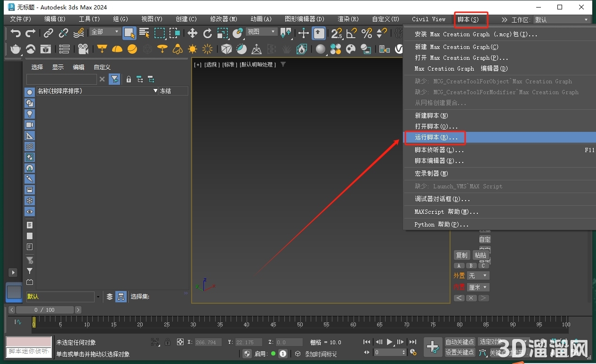Click the camera icon in second toolbar
The width and height of the screenshot is (596, 364).
coord(83,49)
